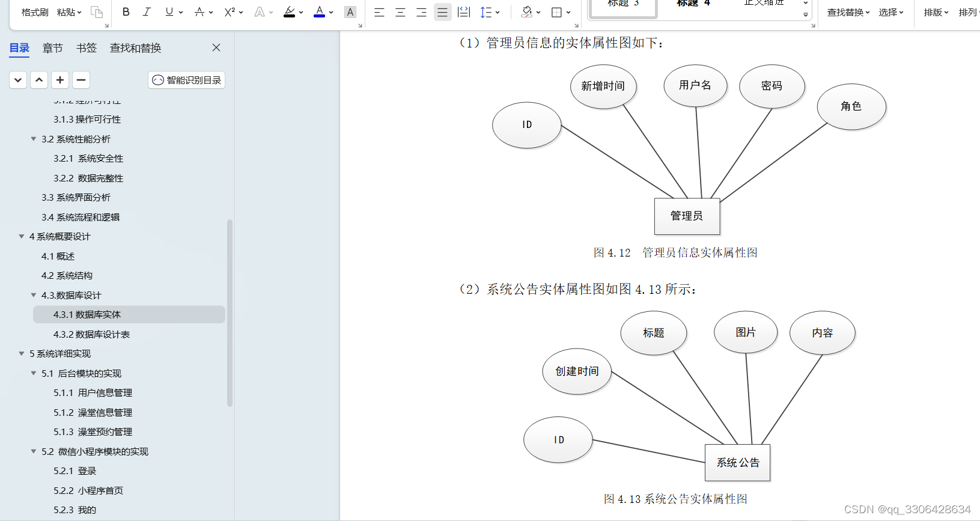Open Paste (粘贴) dropdown
980x521 pixels.
(69, 13)
